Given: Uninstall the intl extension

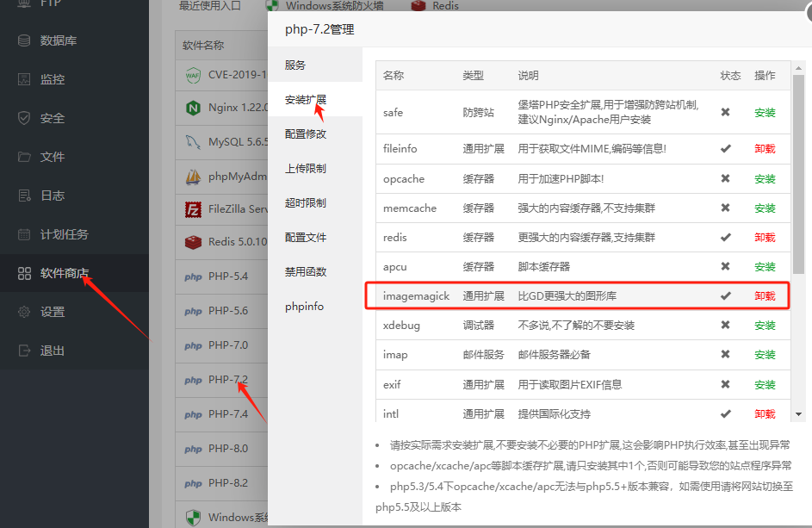Looking at the screenshot, I should [765, 414].
